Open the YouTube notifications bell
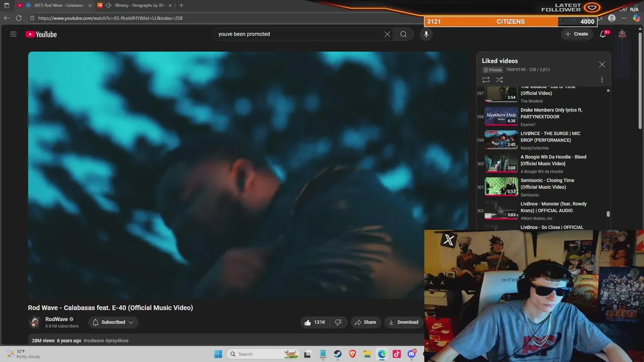The image size is (644, 362). pyautogui.click(x=603, y=34)
